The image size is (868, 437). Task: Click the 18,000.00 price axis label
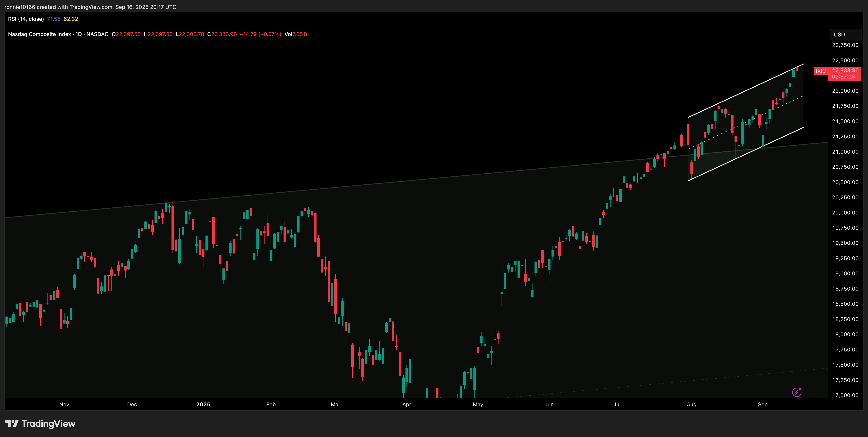pyautogui.click(x=845, y=334)
